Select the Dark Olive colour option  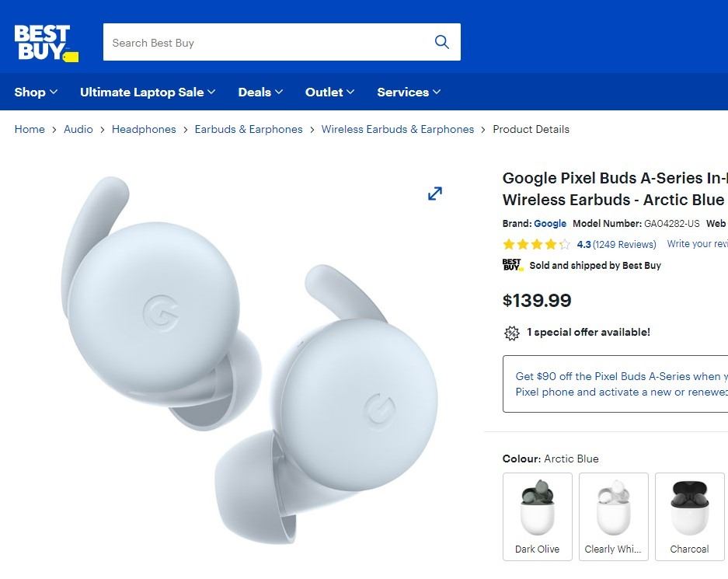click(x=538, y=516)
